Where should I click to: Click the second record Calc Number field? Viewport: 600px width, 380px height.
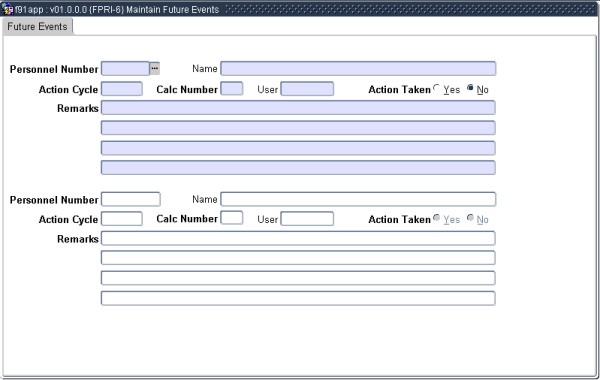tap(232, 218)
